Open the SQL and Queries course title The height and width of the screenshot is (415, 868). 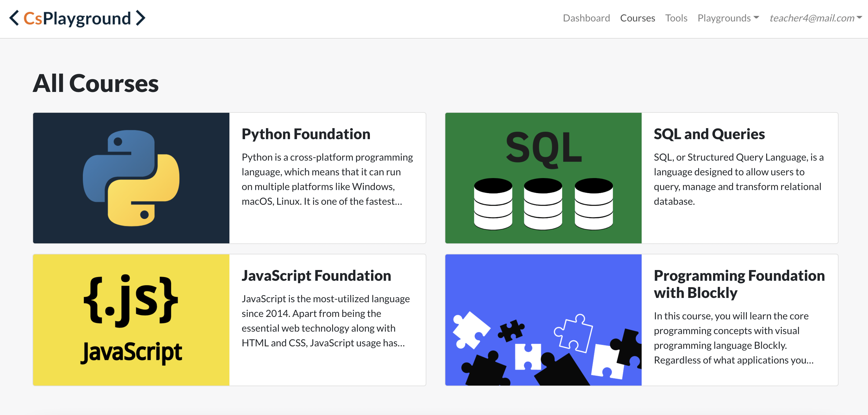(x=709, y=134)
